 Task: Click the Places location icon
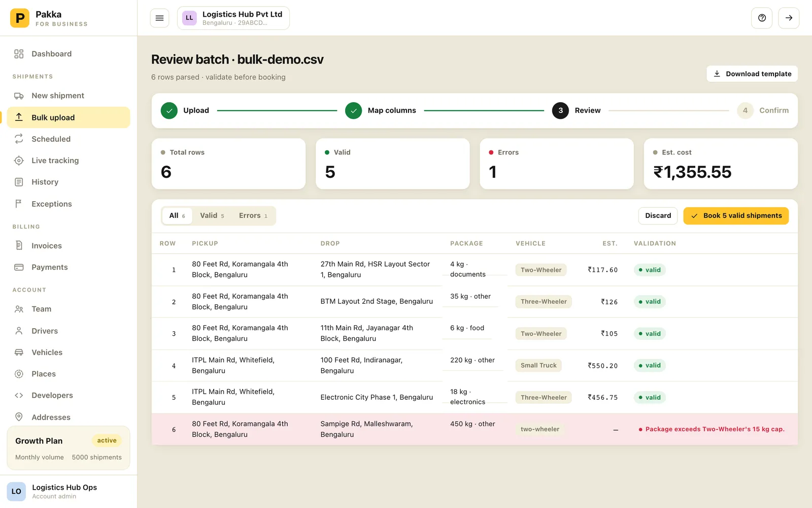click(x=19, y=374)
